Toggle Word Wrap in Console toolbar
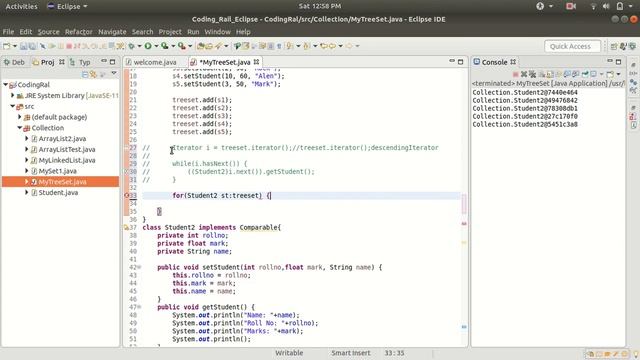This screenshot has width=640, height=360. click(x=559, y=74)
